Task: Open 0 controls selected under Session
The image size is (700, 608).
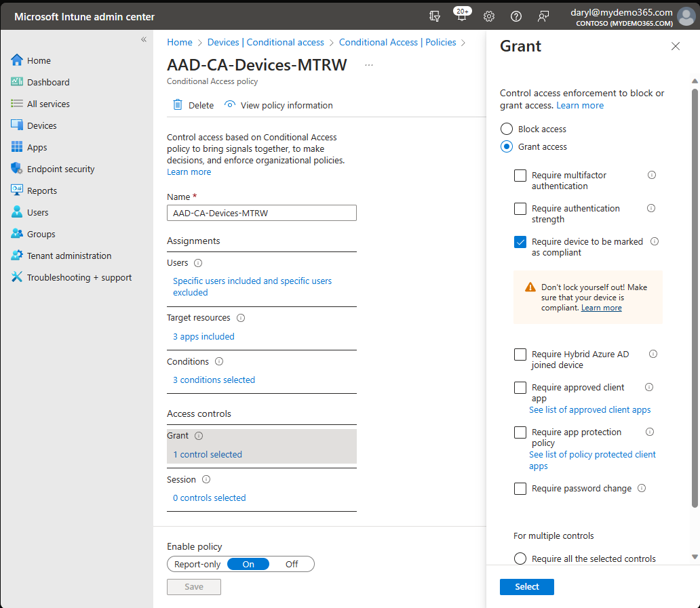Action: [210, 498]
